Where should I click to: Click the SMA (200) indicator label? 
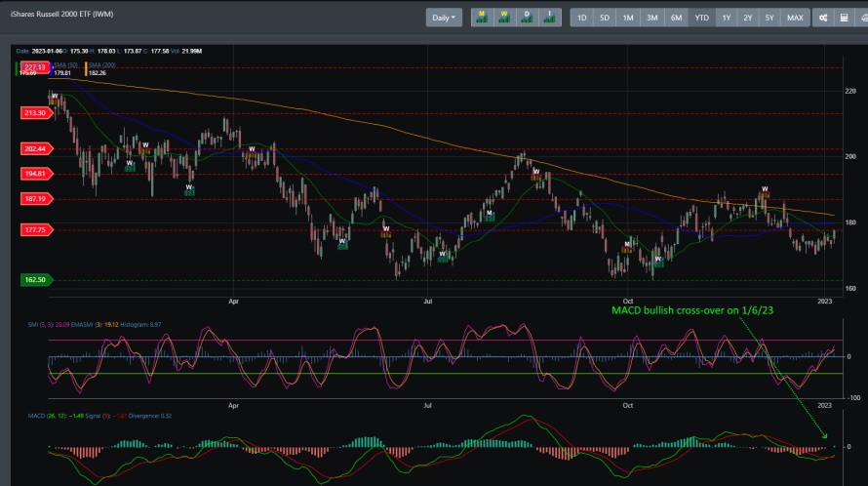click(x=102, y=64)
